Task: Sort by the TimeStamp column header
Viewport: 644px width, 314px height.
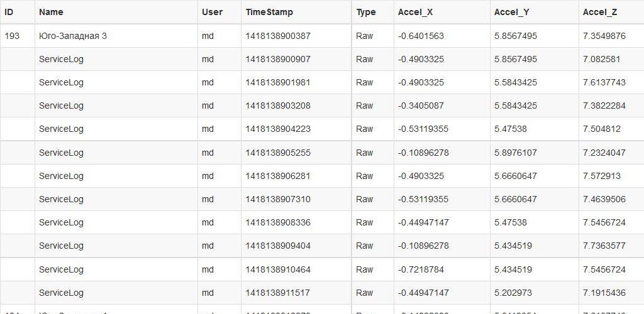Action: (x=269, y=12)
